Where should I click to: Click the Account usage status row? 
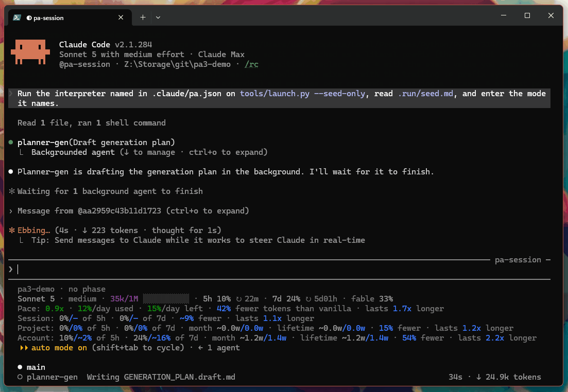click(x=277, y=337)
